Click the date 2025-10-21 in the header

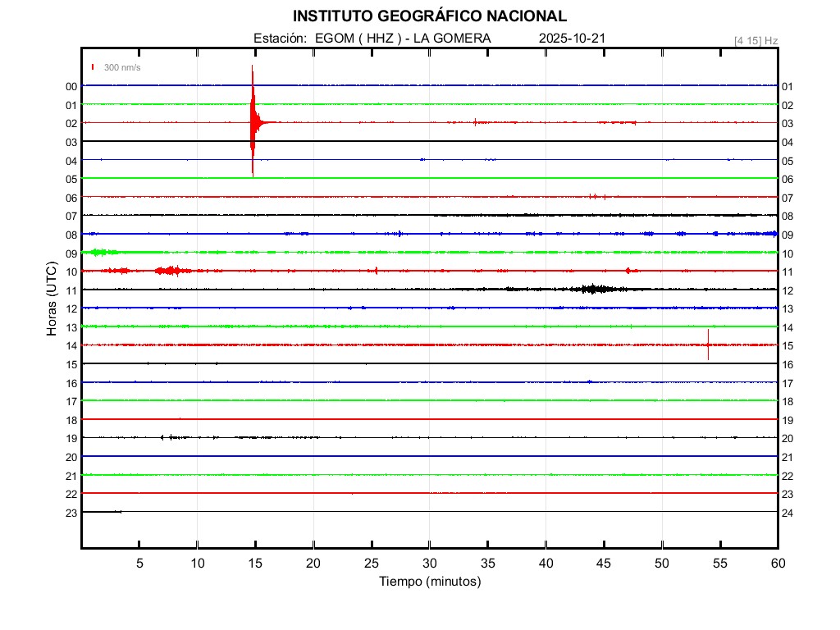(573, 39)
